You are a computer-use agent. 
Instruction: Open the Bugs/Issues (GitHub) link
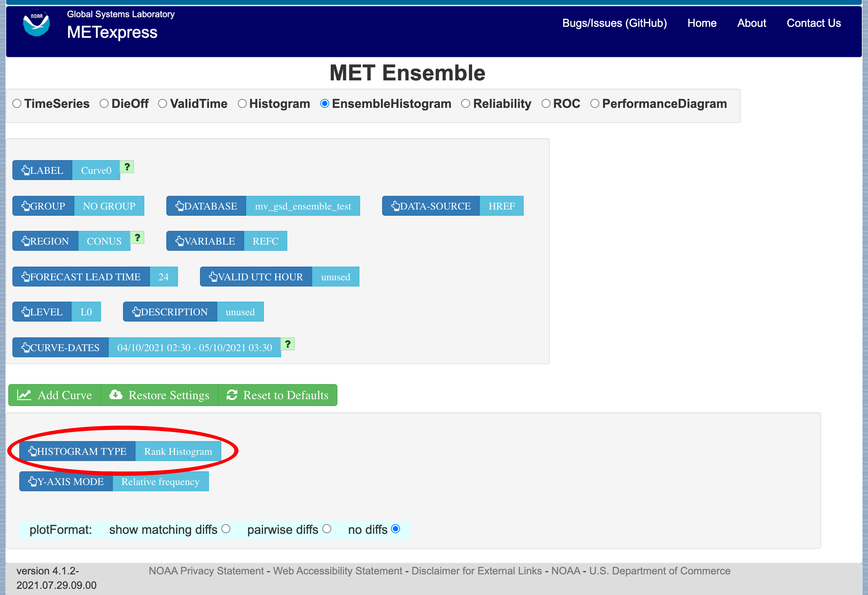coord(614,23)
